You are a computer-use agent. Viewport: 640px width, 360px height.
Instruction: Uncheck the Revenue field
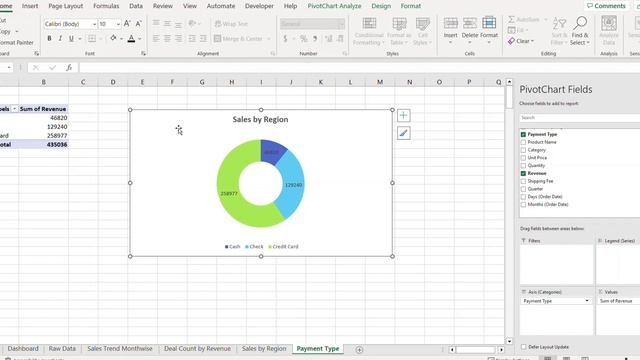(x=523, y=173)
